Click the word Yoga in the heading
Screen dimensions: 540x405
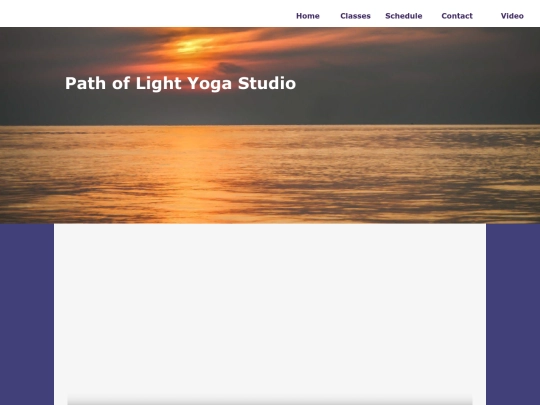pyautogui.click(x=209, y=84)
